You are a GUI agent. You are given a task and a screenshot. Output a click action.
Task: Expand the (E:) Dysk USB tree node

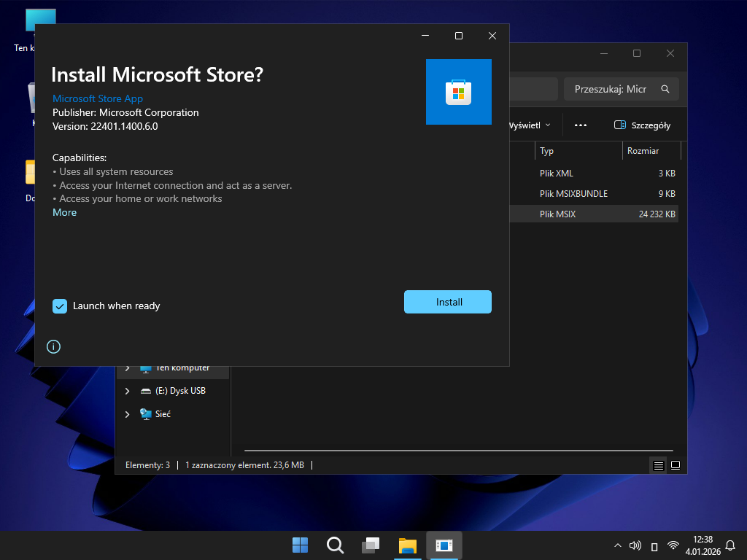pos(128,391)
